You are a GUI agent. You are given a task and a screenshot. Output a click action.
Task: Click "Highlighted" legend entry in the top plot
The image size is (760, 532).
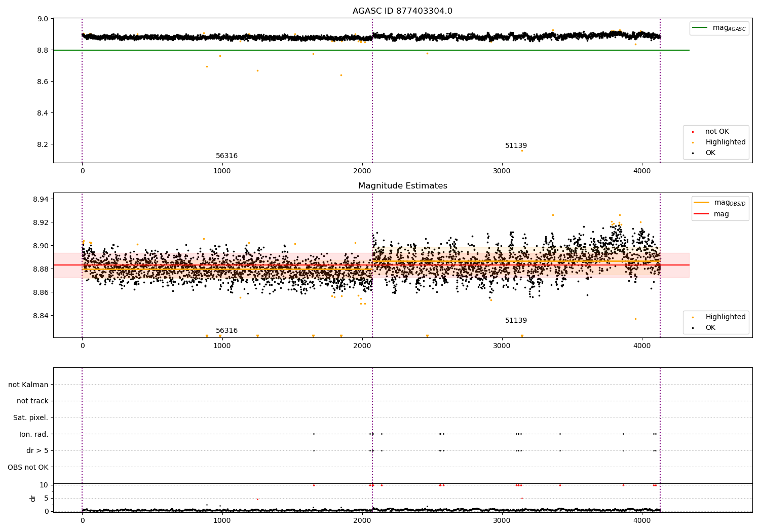[726, 142]
